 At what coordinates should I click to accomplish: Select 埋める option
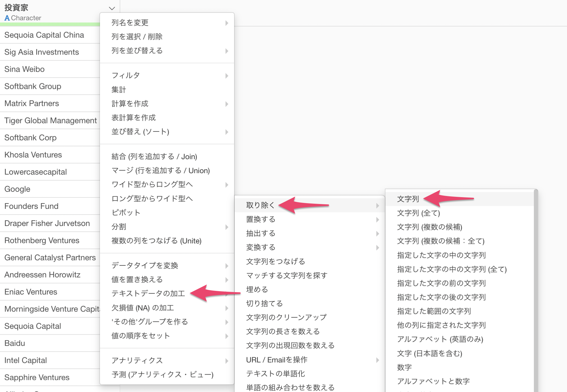click(257, 289)
